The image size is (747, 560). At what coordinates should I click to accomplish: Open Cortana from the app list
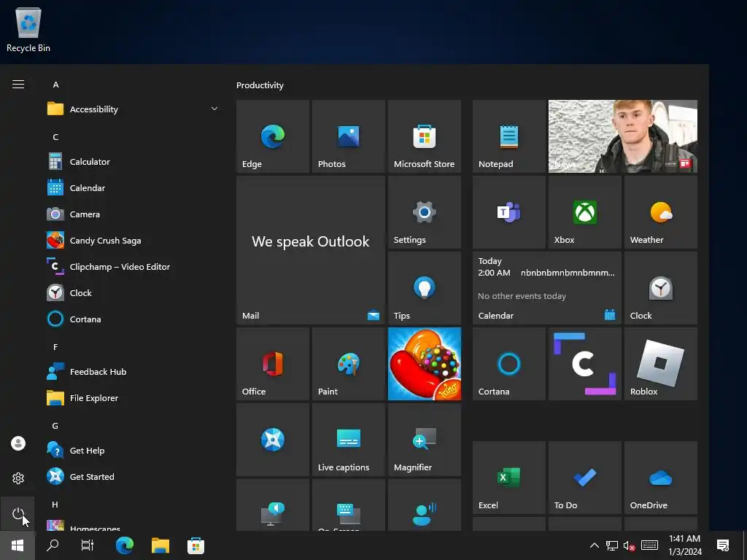coord(133,319)
